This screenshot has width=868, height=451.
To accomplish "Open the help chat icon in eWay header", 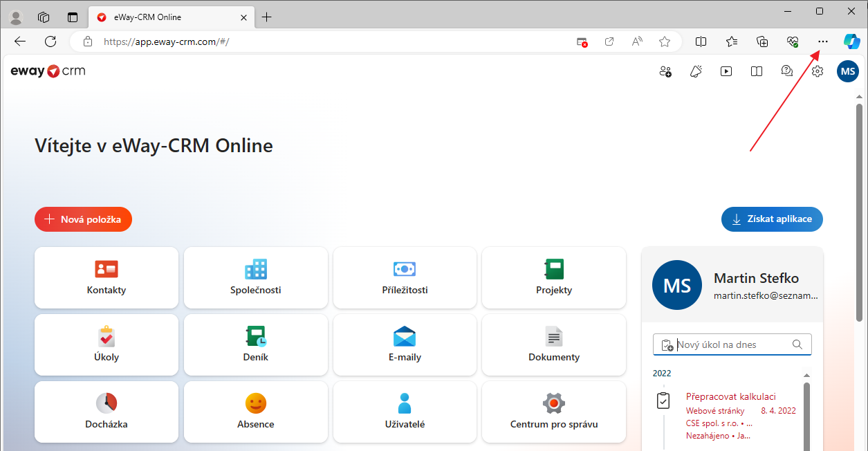I will click(787, 71).
